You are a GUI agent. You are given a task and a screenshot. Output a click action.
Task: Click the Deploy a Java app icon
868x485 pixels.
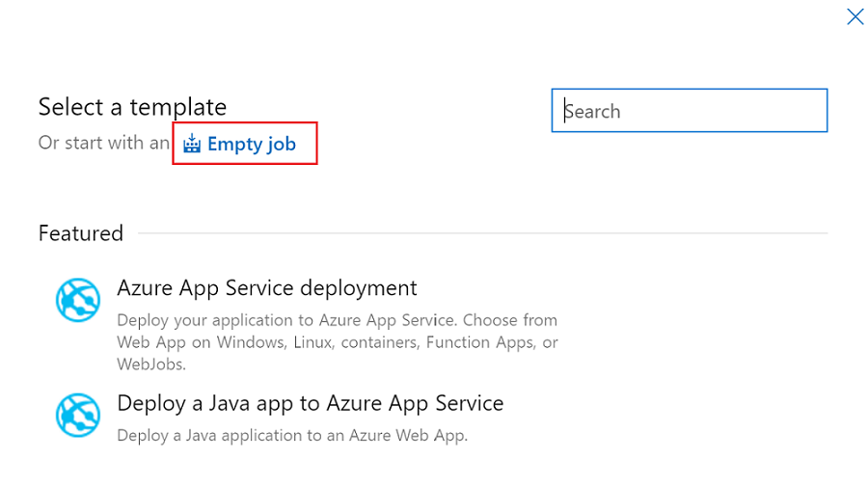tap(78, 415)
